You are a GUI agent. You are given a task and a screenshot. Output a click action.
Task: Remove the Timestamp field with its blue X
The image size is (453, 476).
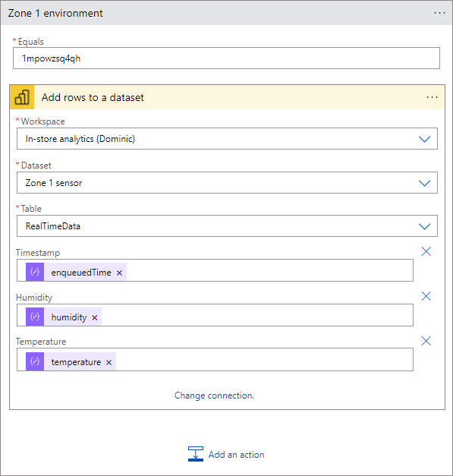coord(426,251)
